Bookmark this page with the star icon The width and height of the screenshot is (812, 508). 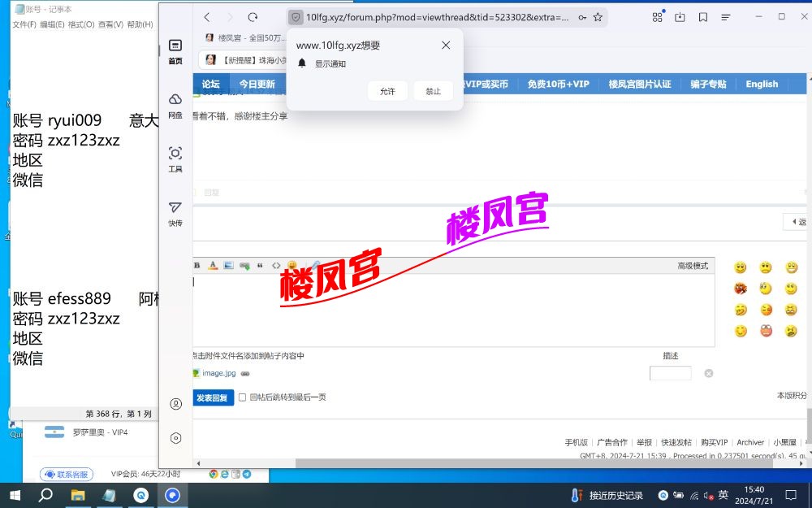[598, 17]
